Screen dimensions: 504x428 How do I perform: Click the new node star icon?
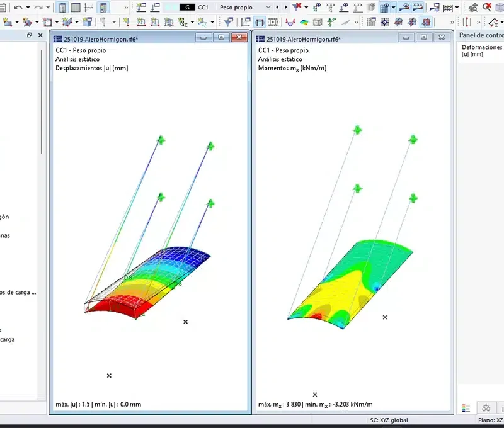point(7,22)
